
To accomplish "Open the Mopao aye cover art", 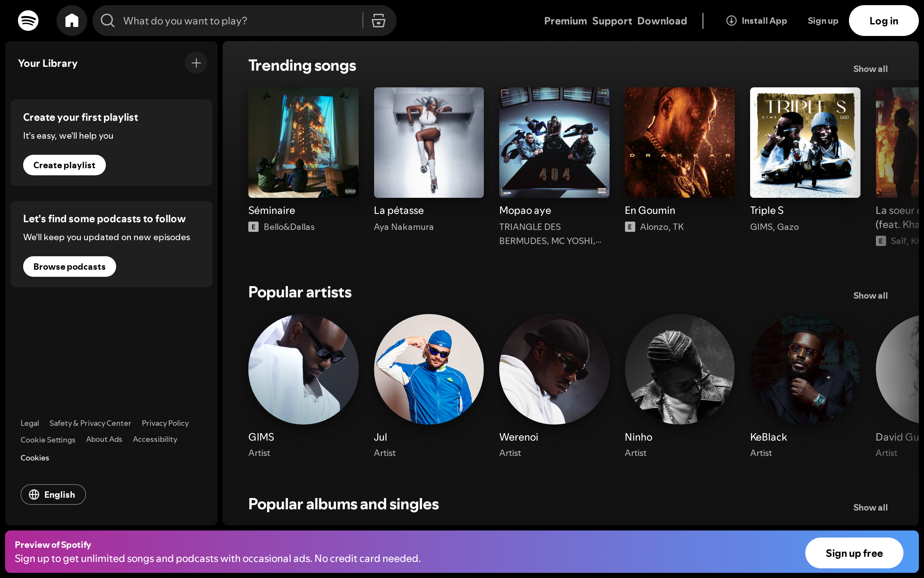I will 554,143.
